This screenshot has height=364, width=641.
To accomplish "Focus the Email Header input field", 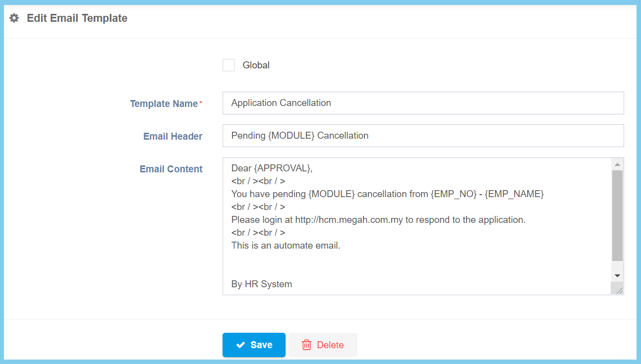I will 422,136.
